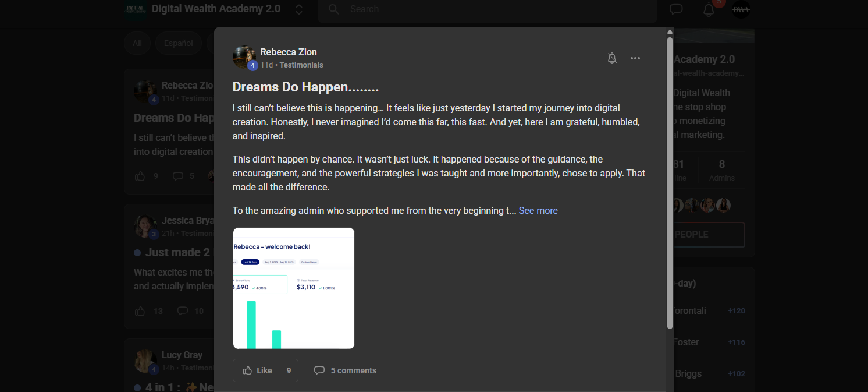Click the comments speech bubble icon in modal

point(319,370)
